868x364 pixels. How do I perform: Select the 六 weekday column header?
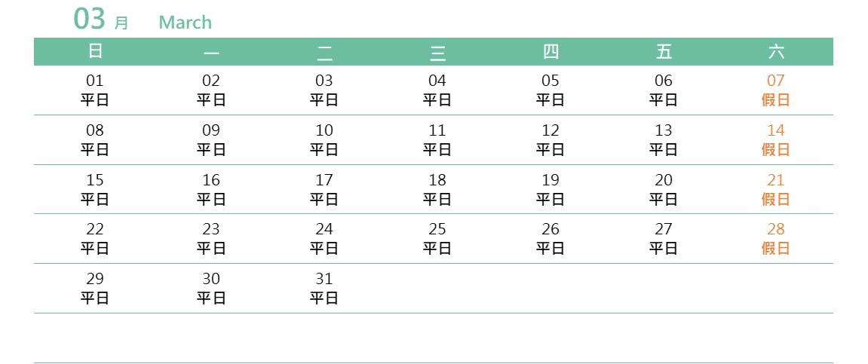click(x=776, y=51)
